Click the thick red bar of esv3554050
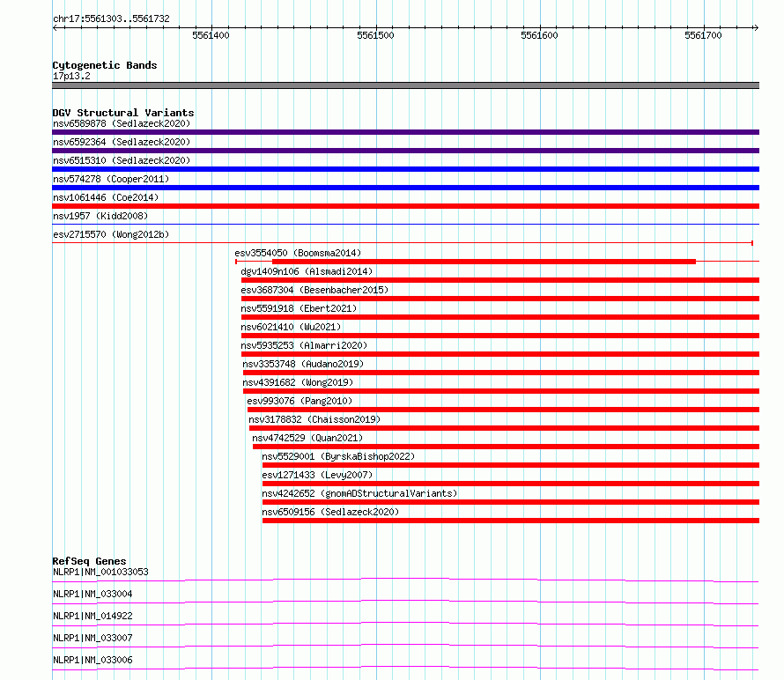The width and height of the screenshot is (784, 680). click(x=484, y=262)
